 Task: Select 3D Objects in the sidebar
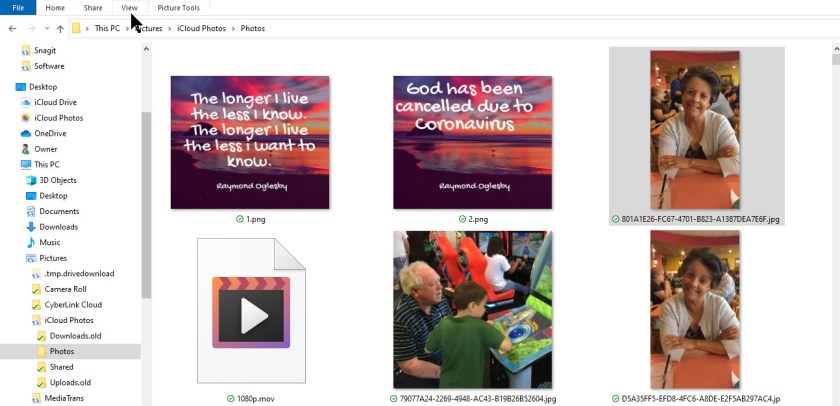(57, 180)
